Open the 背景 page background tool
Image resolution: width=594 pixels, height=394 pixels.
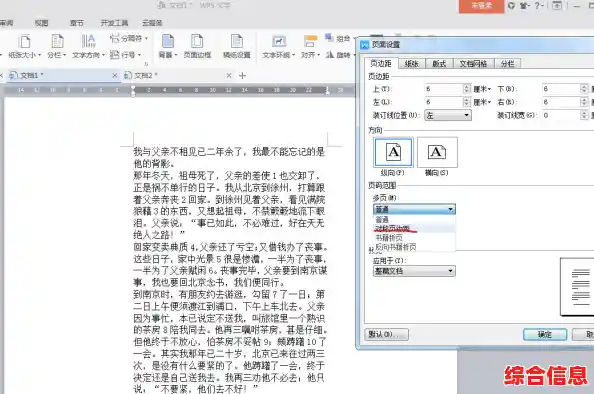[168, 46]
